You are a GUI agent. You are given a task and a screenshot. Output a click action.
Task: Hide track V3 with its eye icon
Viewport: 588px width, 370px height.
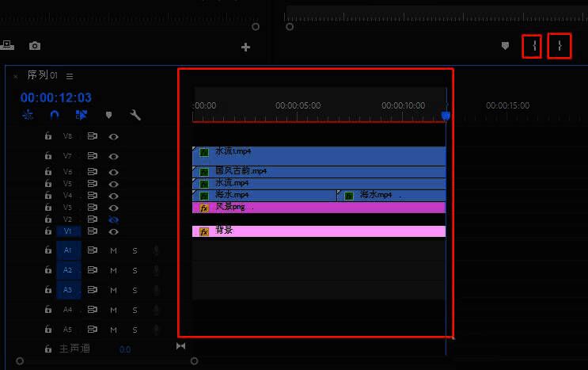114,208
